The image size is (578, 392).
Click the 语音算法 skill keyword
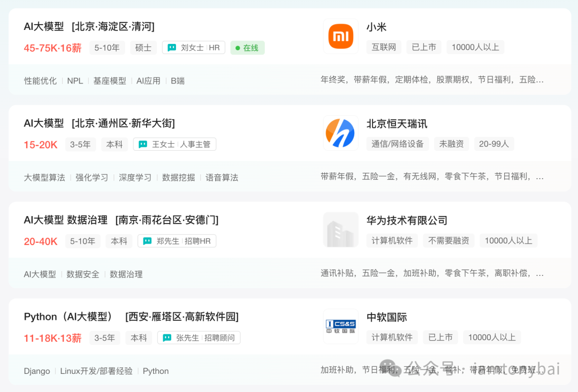pyautogui.click(x=222, y=178)
